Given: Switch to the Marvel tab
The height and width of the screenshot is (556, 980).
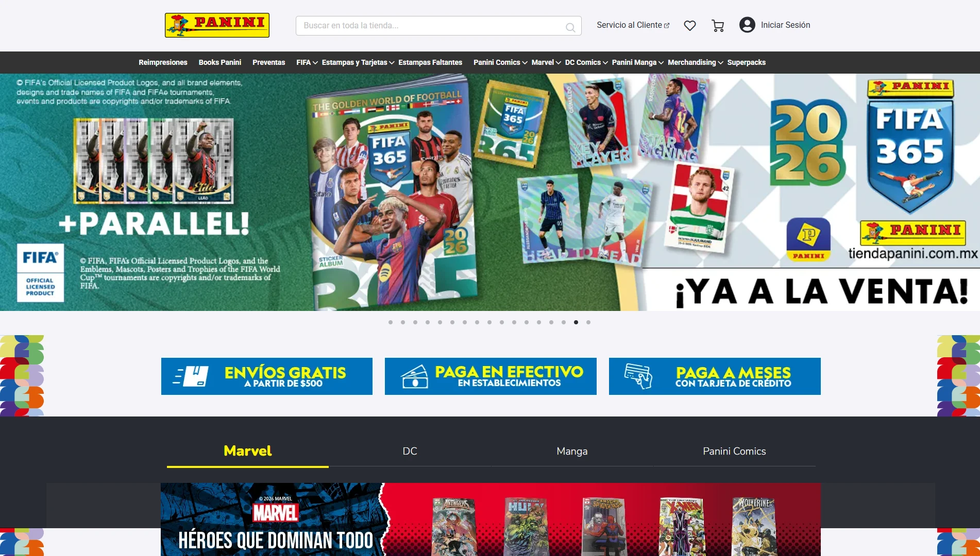Looking at the screenshot, I should (248, 451).
